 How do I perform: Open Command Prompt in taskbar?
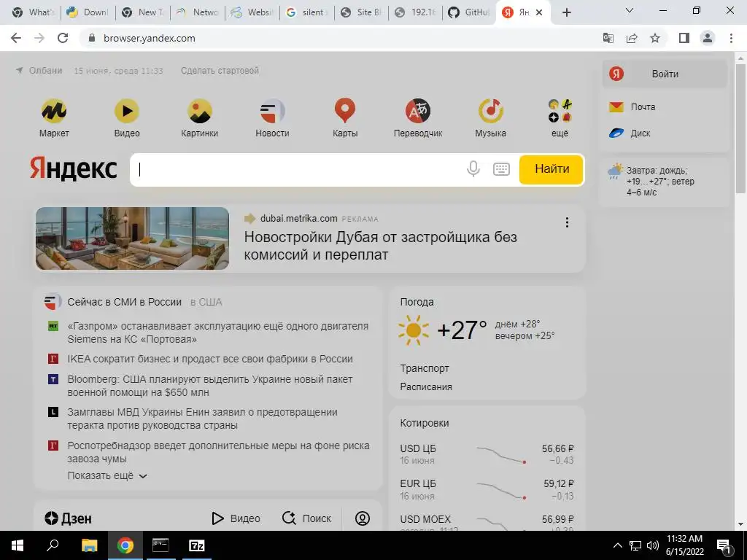click(160, 545)
